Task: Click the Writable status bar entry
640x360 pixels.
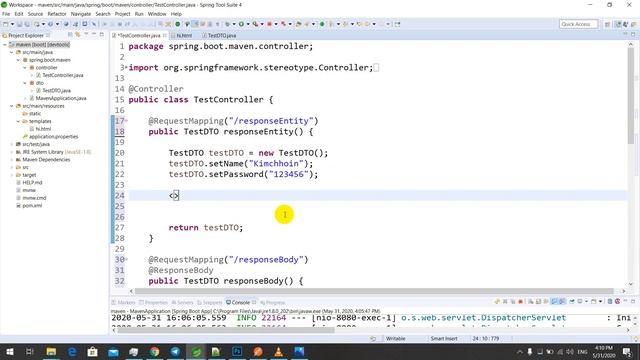Action: (396, 338)
